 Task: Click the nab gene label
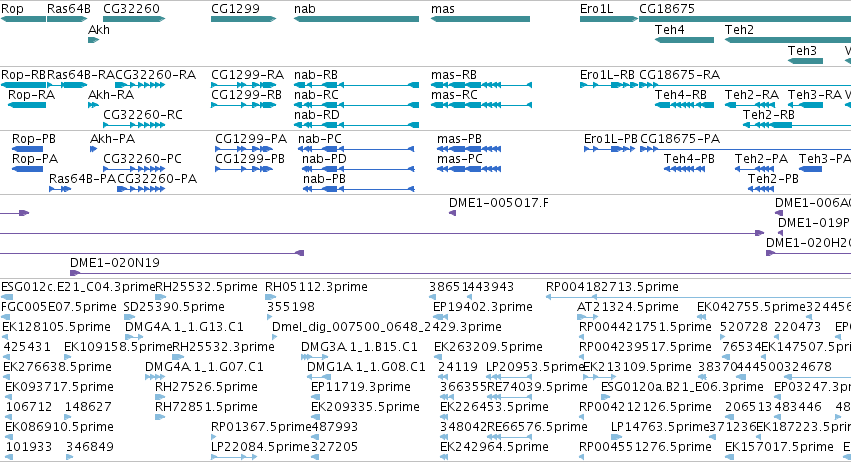coord(304,9)
